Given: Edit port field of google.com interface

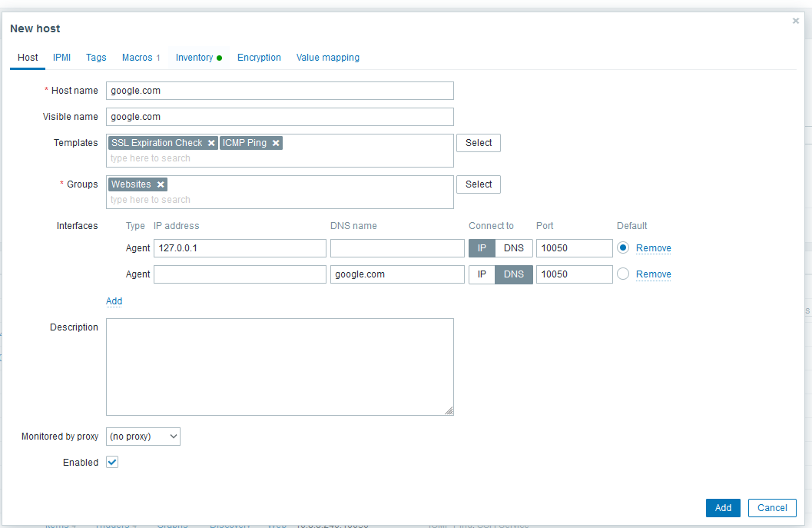Looking at the screenshot, I should click(x=575, y=274).
